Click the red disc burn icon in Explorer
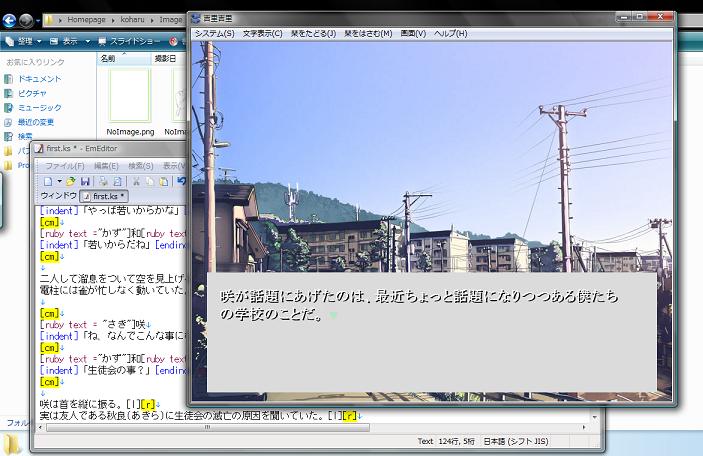 tap(174, 41)
